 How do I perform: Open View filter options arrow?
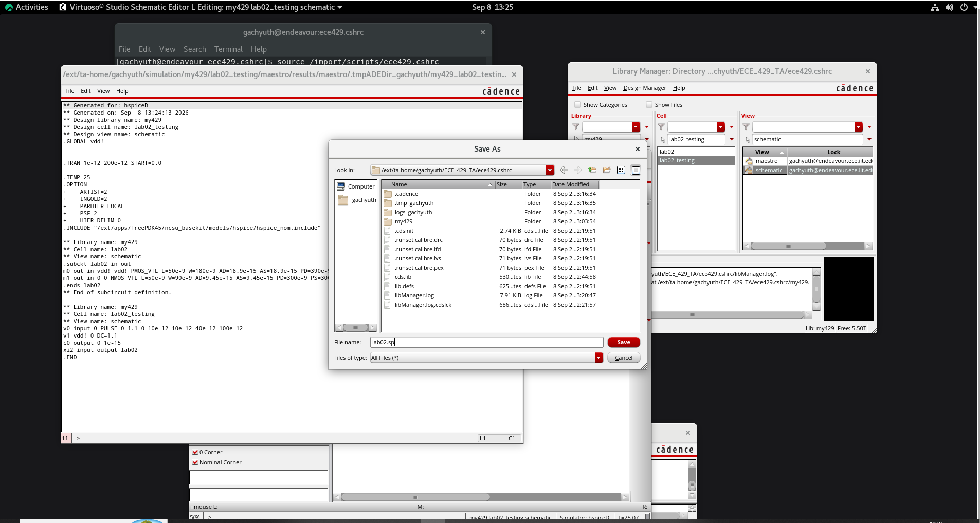point(869,127)
